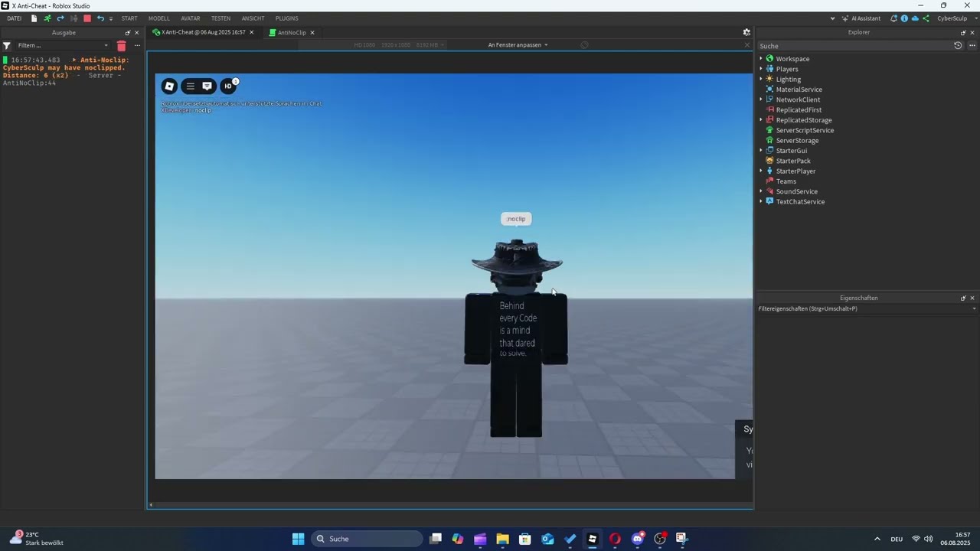Expand the NetworkClient tree node

(761, 99)
